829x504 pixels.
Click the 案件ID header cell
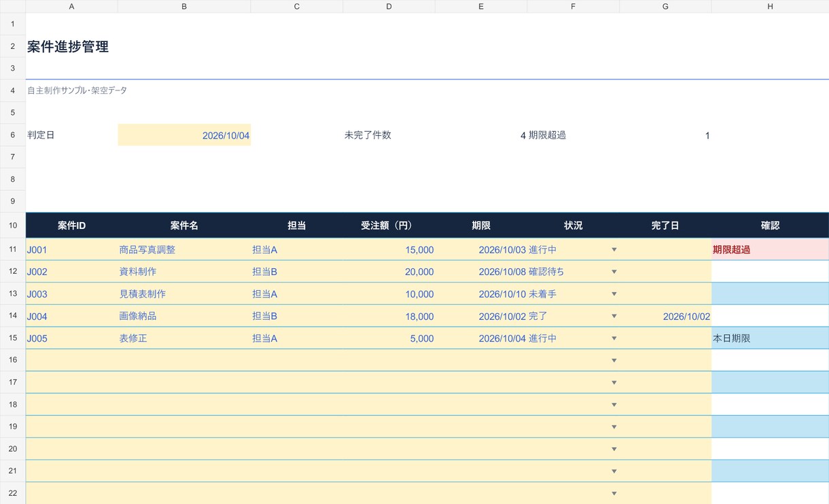click(x=72, y=226)
